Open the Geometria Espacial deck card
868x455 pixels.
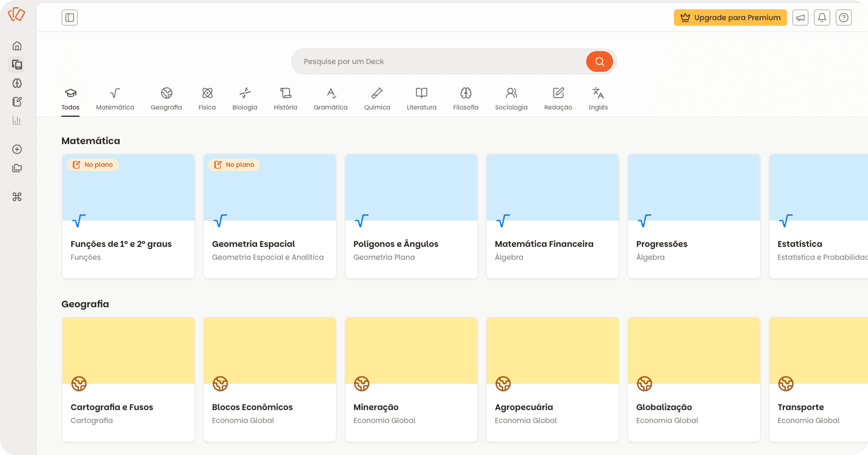click(270, 217)
